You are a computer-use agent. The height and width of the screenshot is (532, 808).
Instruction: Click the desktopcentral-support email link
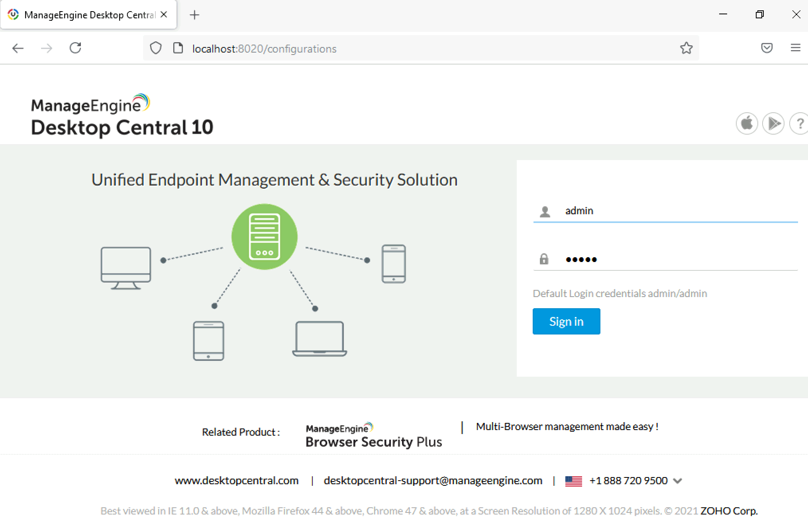[x=433, y=481]
